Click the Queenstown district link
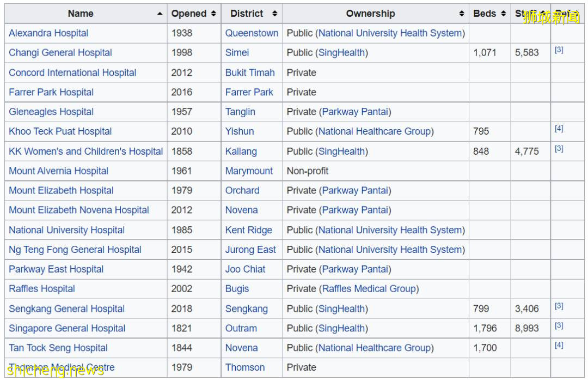The height and width of the screenshot is (381, 588). [252, 33]
